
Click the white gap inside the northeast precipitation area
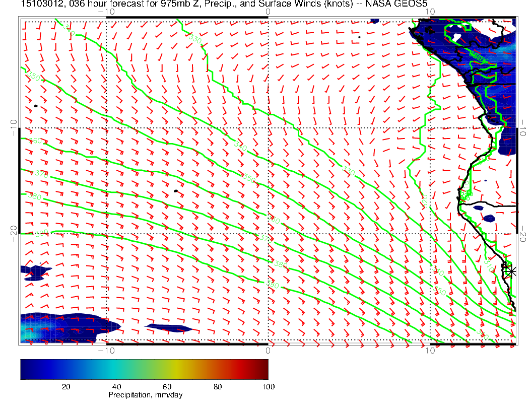(x=456, y=37)
